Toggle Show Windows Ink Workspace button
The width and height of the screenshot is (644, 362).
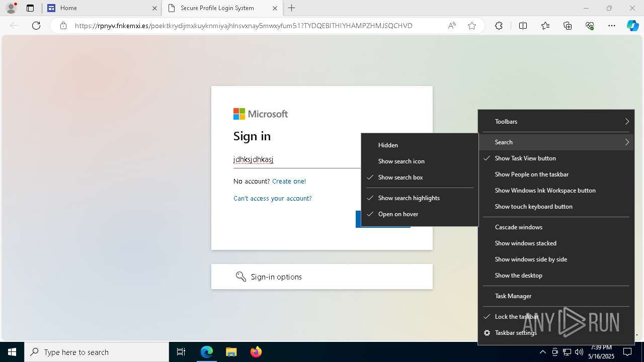[x=556, y=191]
